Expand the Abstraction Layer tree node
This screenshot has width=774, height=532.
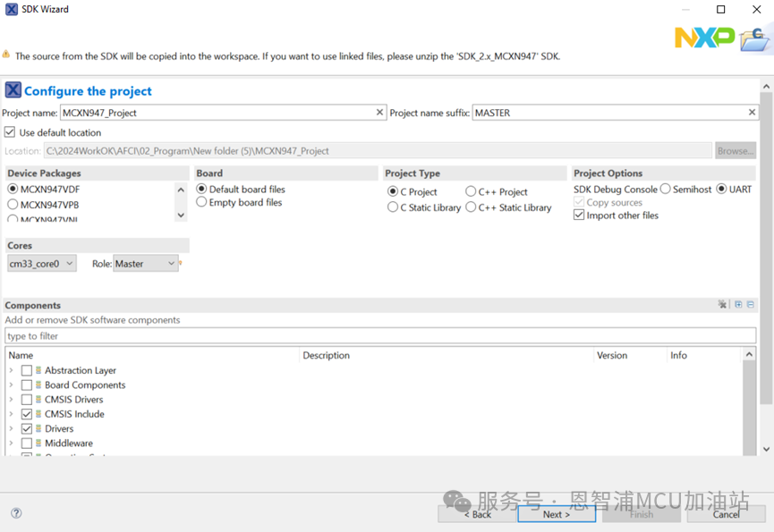point(11,370)
